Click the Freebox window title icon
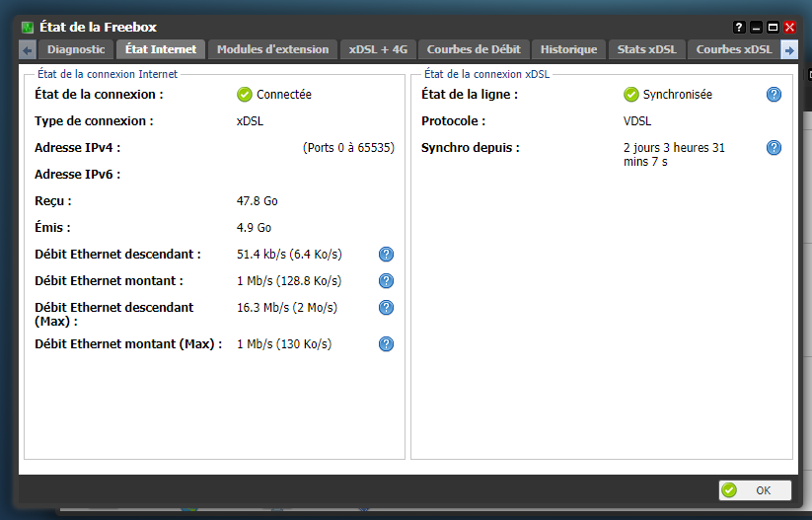 point(28,27)
